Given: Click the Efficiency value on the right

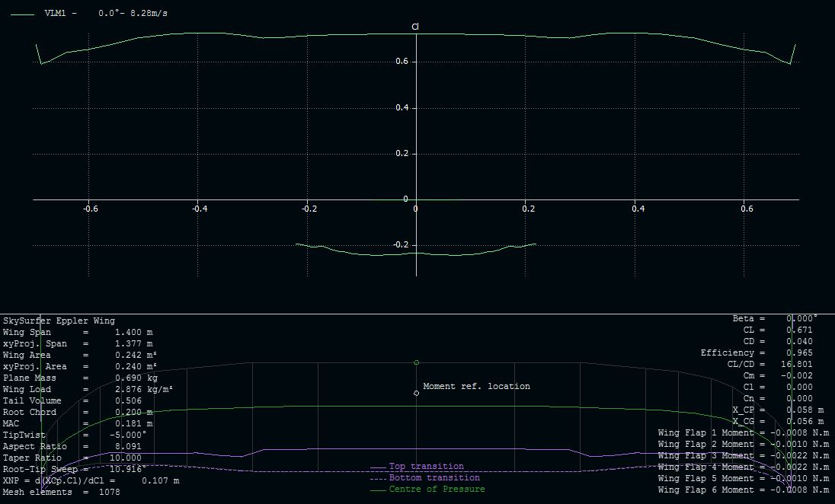Looking at the screenshot, I should coord(757,352).
